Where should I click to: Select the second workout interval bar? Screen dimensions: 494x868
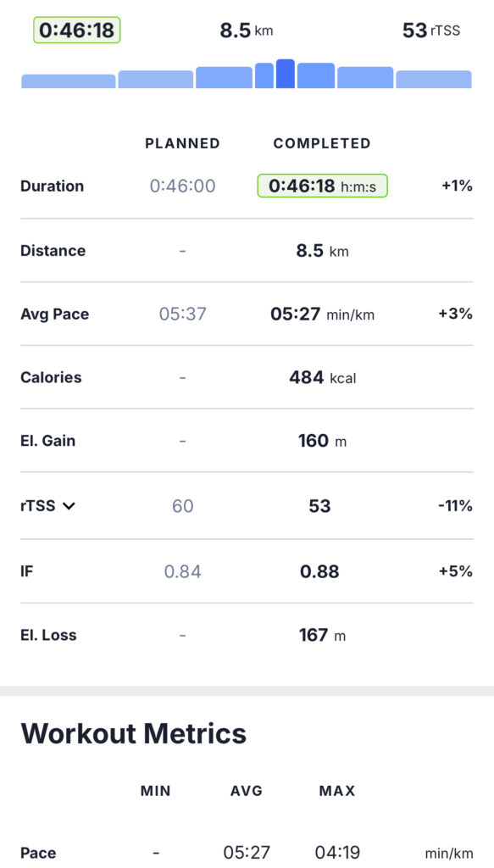click(155, 79)
